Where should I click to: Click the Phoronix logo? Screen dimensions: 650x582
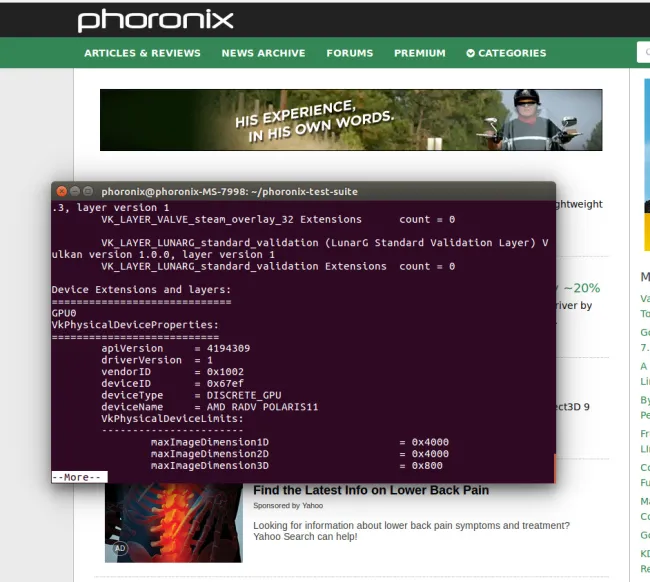[x=155, y=20]
